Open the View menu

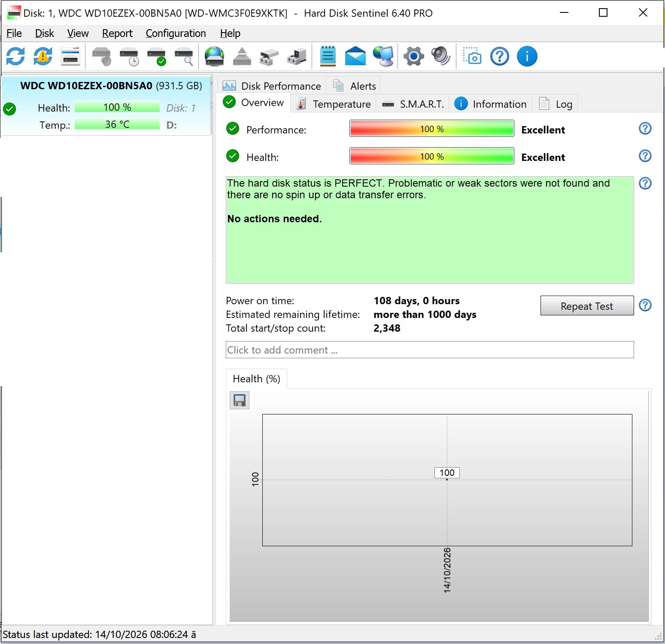pos(78,33)
